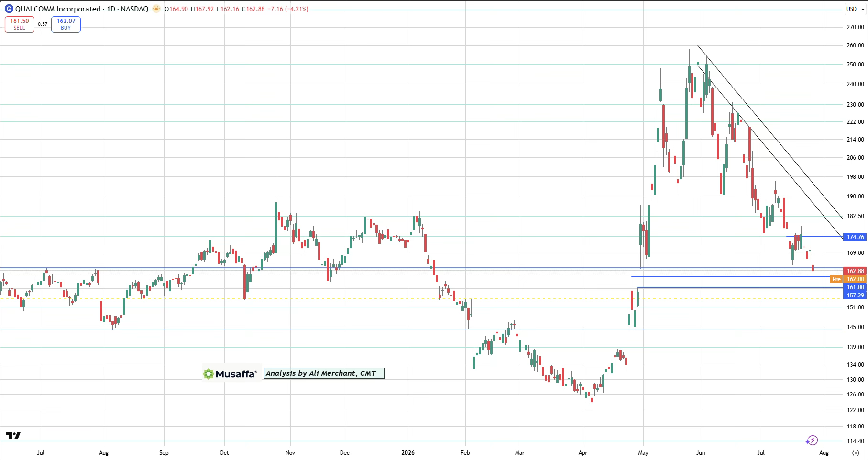Click the blue 161.00 price label

point(855,287)
